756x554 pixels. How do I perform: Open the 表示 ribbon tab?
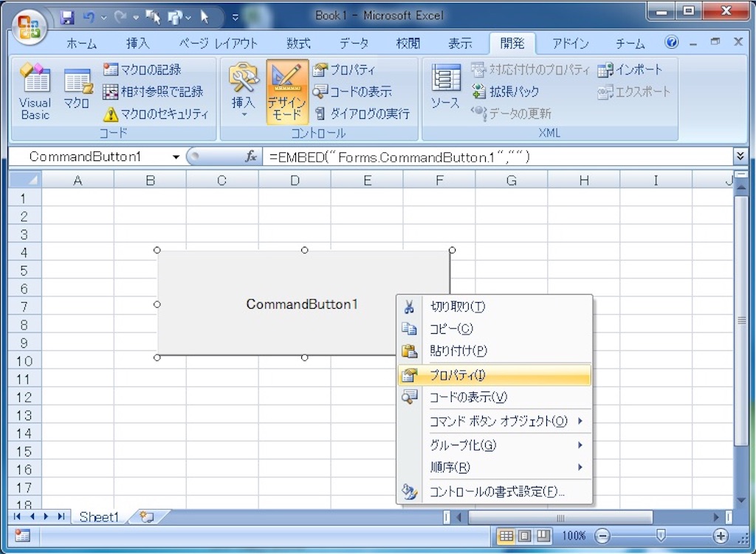pos(460,44)
